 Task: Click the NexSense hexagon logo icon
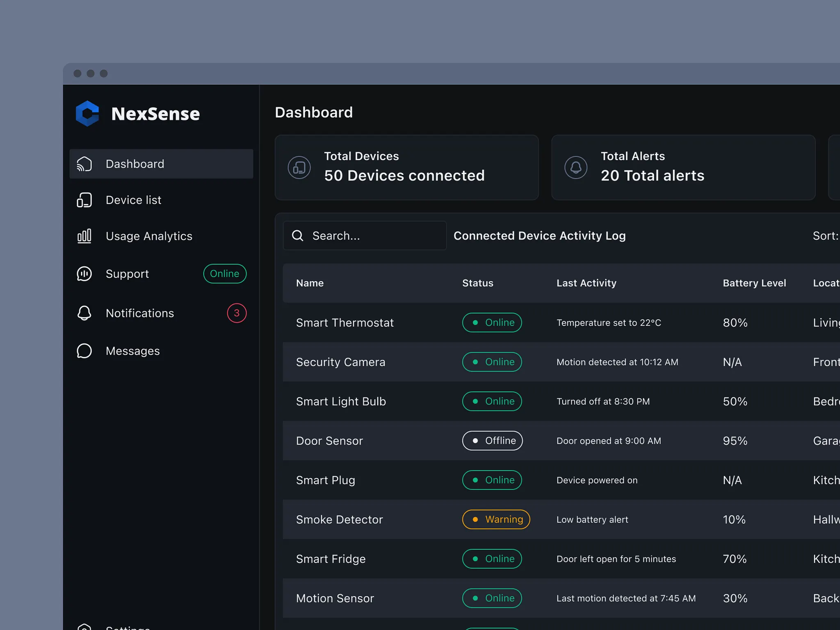point(87,114)
